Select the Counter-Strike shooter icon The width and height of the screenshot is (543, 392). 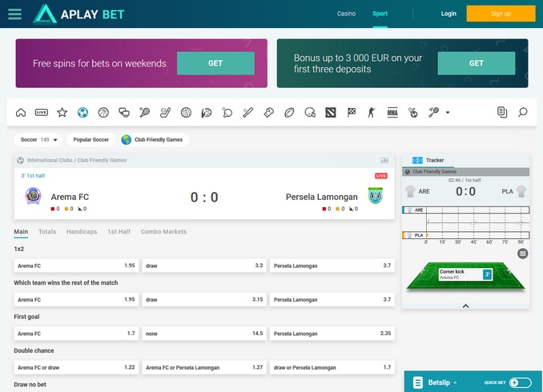[x=372, y=113]
